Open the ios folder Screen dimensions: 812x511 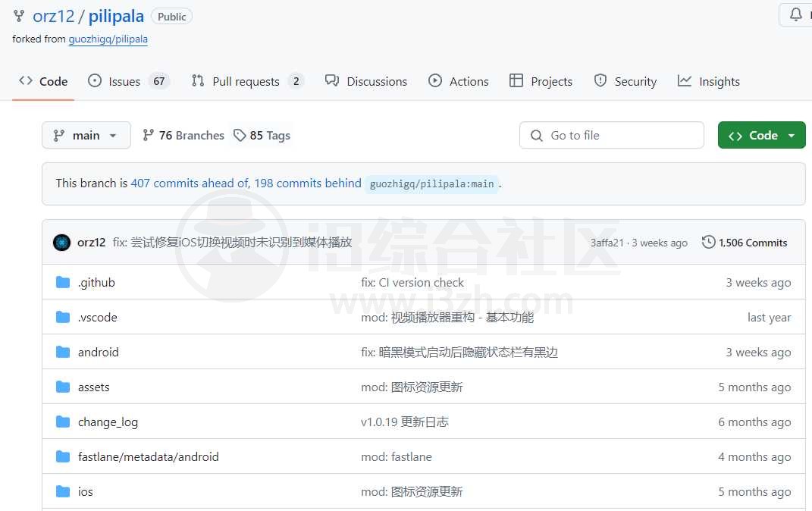(x=86, y=491)
